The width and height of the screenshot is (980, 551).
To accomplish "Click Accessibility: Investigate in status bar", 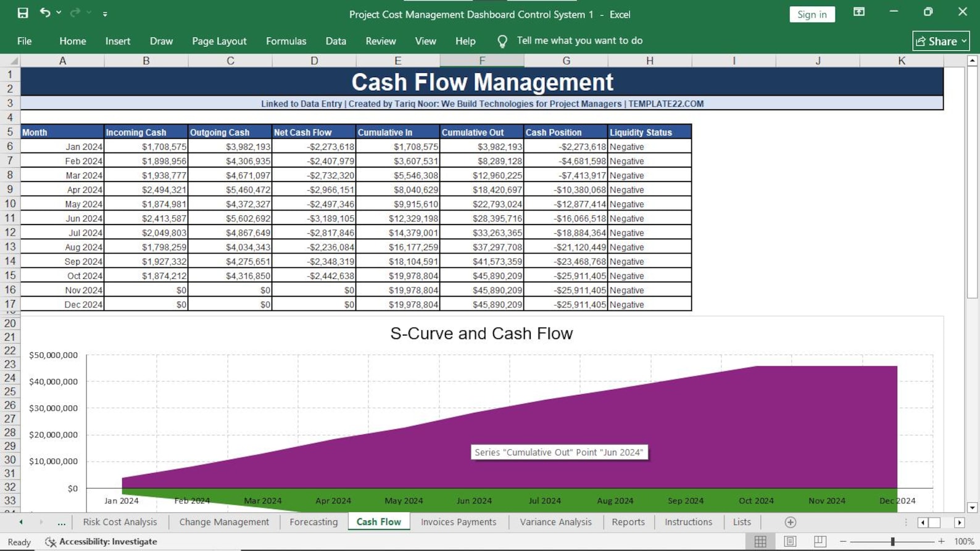I will (101, 542).
